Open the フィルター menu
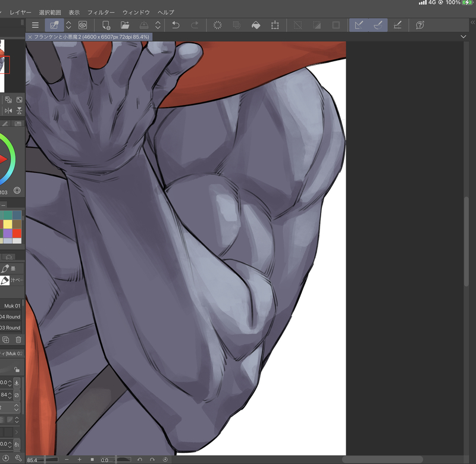 click(x=101, y=12)
